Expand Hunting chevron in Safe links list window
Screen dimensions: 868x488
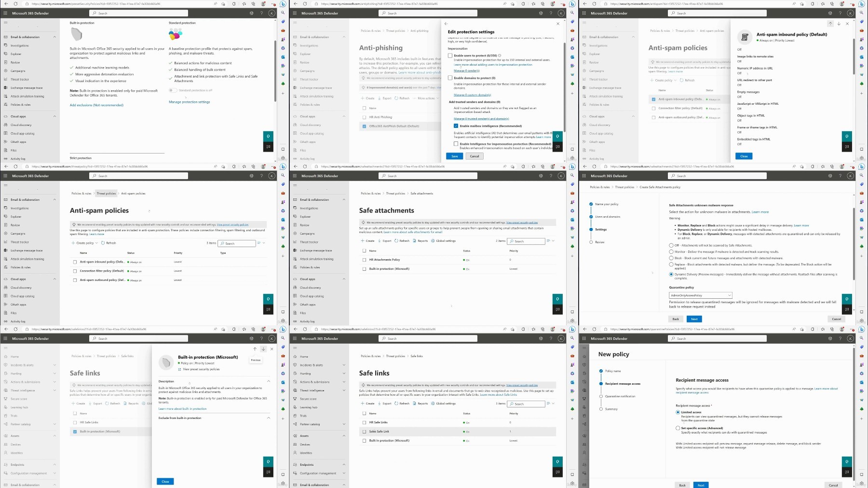coord(344,373)
